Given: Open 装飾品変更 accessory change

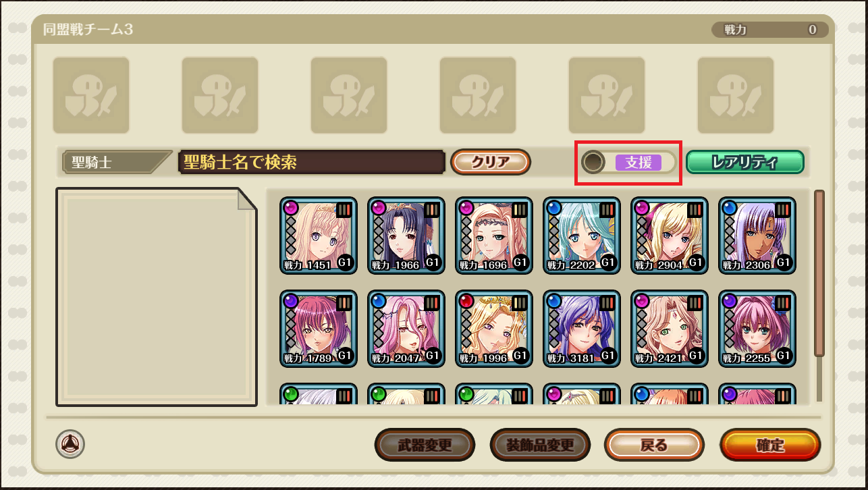Looking at the screenshot, I should 540,445.
